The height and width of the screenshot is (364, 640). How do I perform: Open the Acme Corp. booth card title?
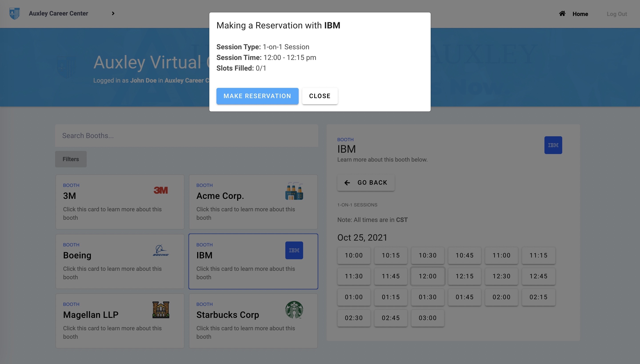(220, 196)
